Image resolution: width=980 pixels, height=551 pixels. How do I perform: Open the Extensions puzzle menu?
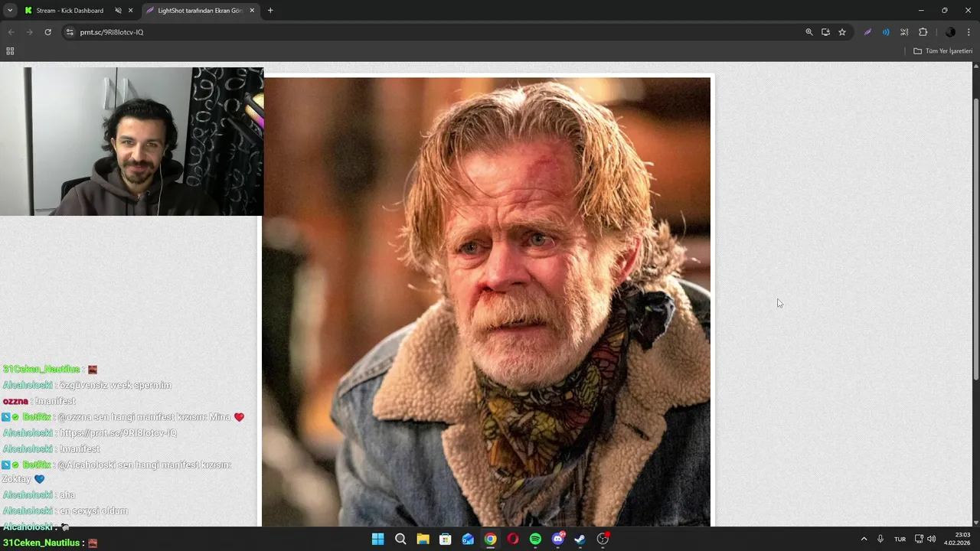click(x=923, y=32)
